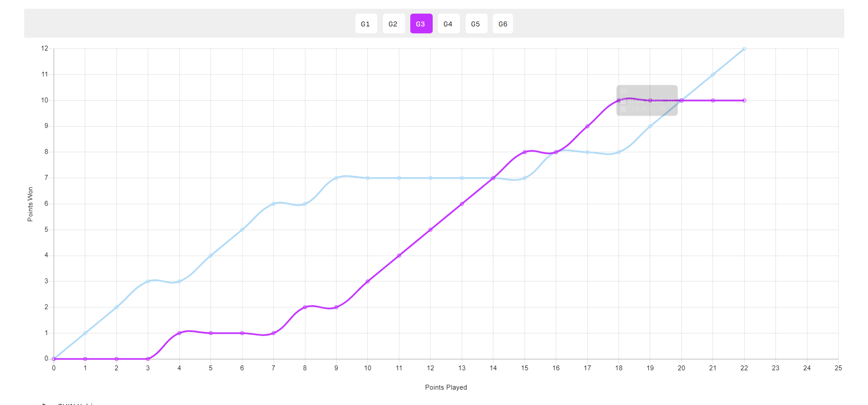Click the gray tooltip showing CHEN Yi: 10
868x405 pixels.
(x=647, y=101)
